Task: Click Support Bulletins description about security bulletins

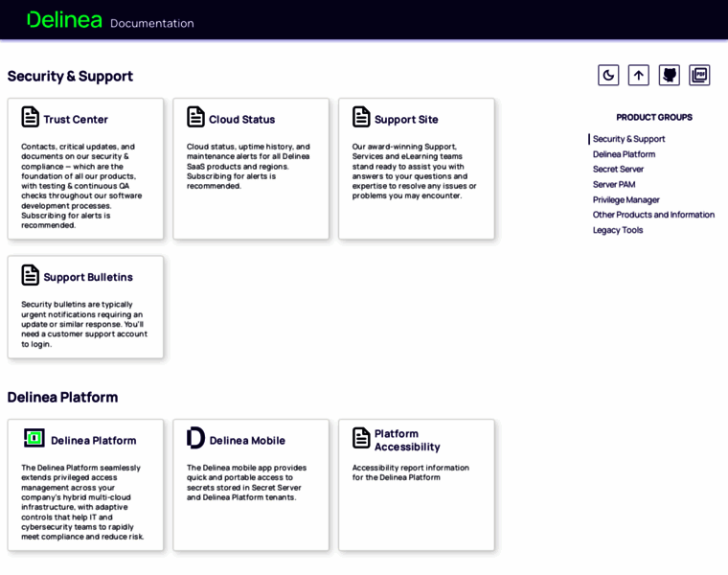Action: tap(84, 324)
